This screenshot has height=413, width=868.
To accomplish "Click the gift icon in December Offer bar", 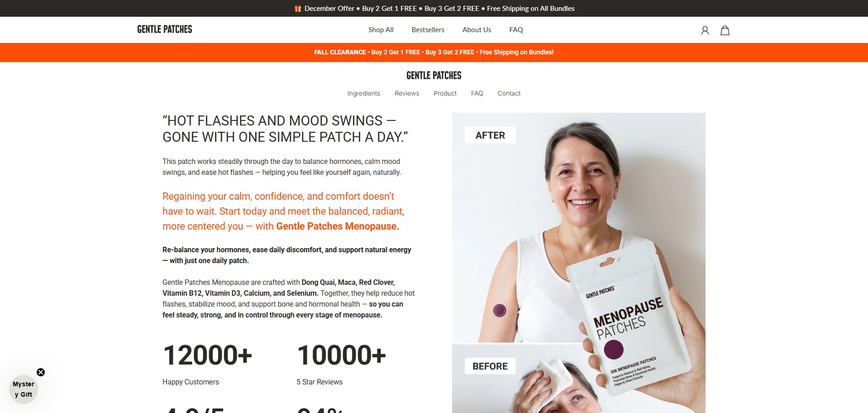I will (298, 8).
